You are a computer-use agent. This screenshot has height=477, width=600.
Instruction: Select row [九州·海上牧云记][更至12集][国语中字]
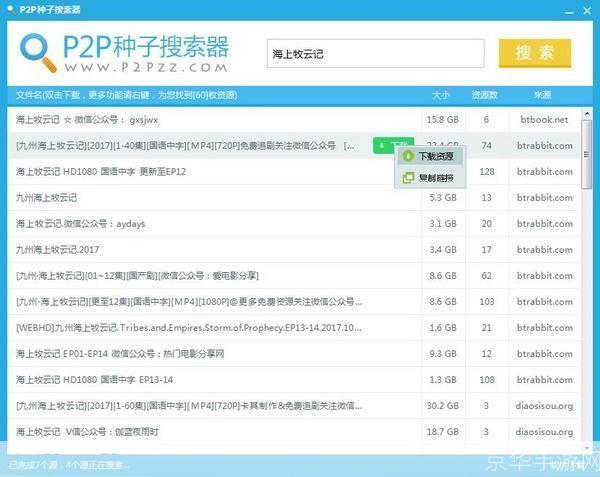(294, 302)
